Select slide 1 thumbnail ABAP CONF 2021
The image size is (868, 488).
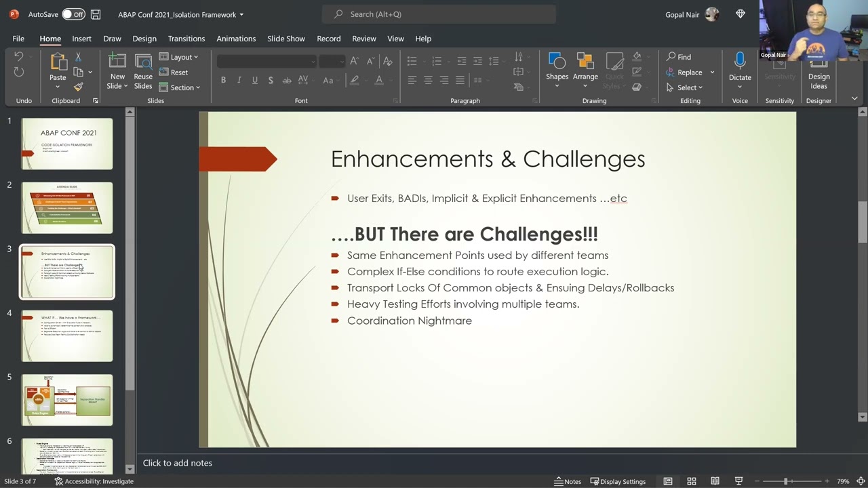coord(67,144)
